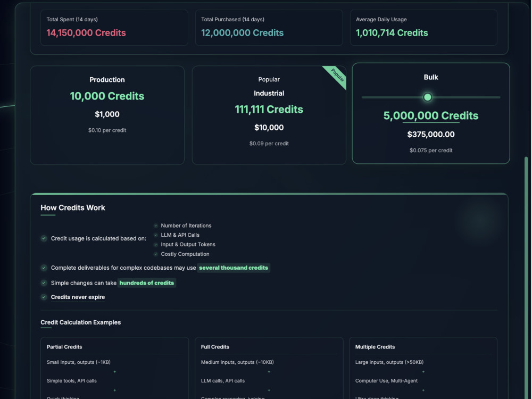Image resolution: width=532 pixels, height=399 pixels.
Task: Click the check icon beside 'LLM & API Calls'
Action: click(x=156, y=235)
